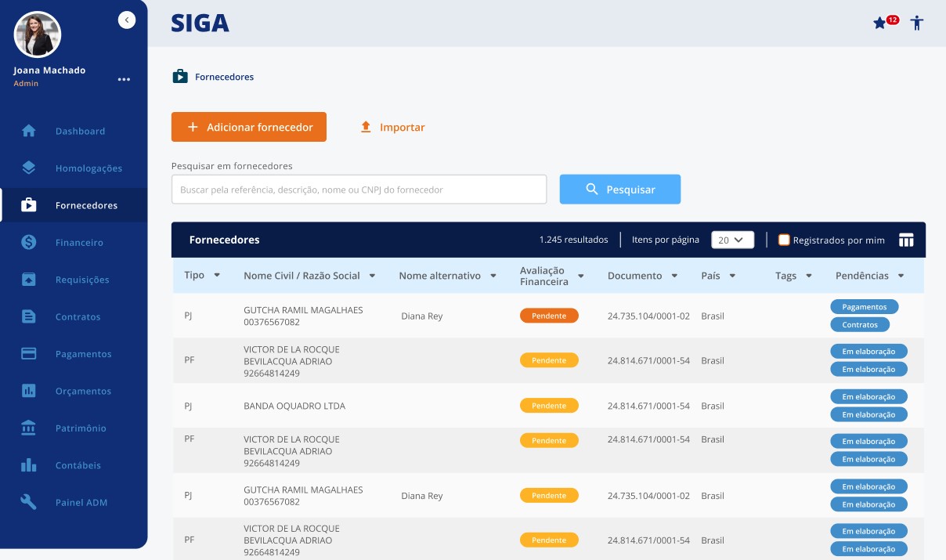The height and width of the screenshot is (560, 946).
Task: Click the Adicionar fornecedor button
Action: (249, 126)
